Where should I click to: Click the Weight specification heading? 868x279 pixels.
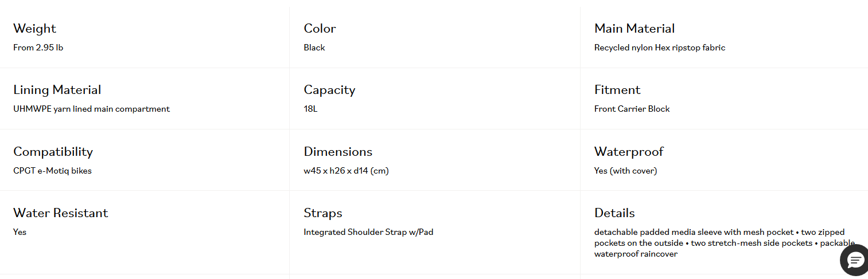coord(34,29)
